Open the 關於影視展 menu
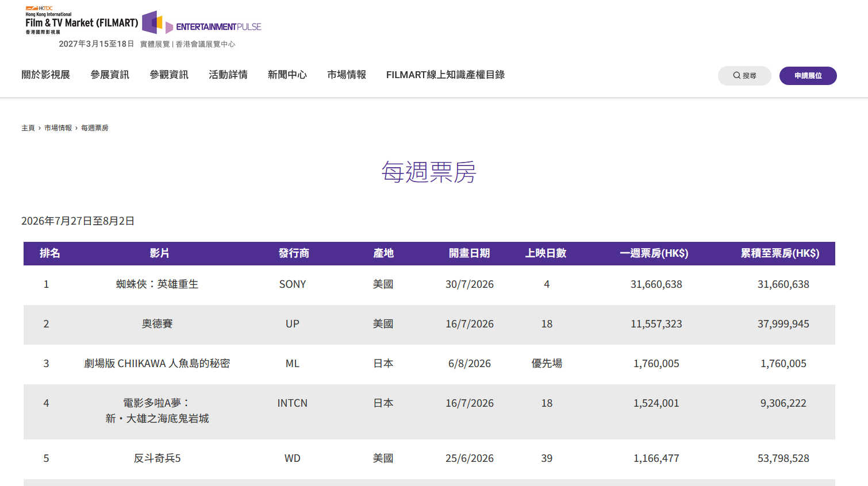868x486 pixels. (45, 75)
